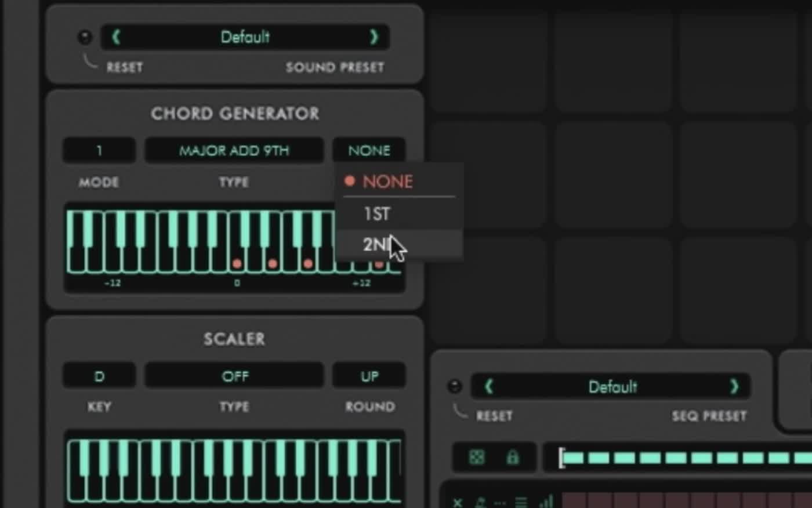Click first teal step in sequence length bar
Image resolution: width=812 pixels, height=508 pixels.
click(x=573, y=458)
